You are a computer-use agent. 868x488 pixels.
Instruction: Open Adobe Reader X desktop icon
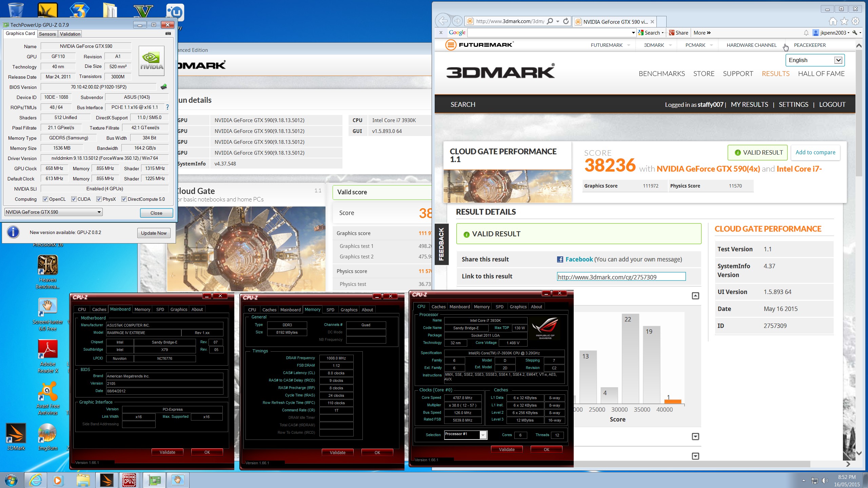pos(47,356)
